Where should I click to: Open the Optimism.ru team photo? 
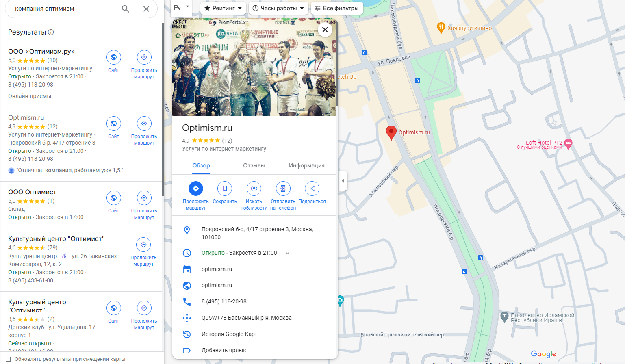[x=254, y=67]
